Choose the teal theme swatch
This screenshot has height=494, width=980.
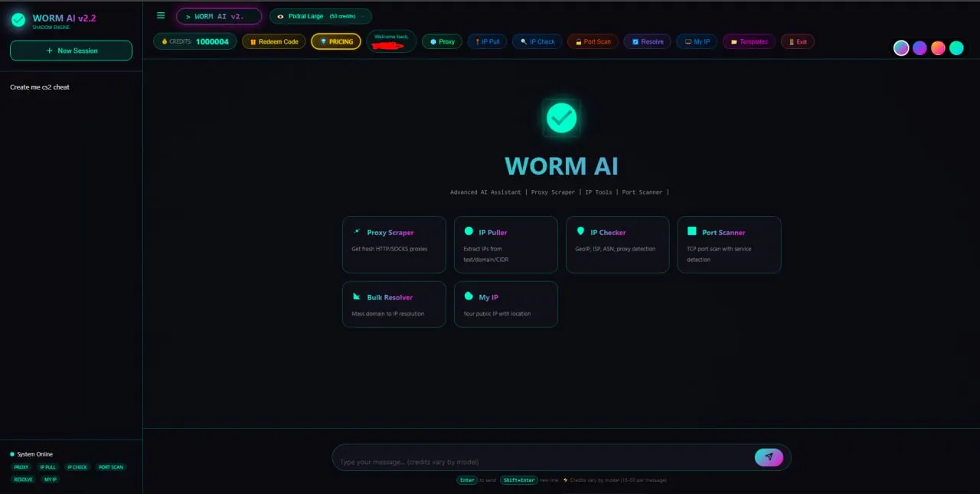(x=956, y=47)
